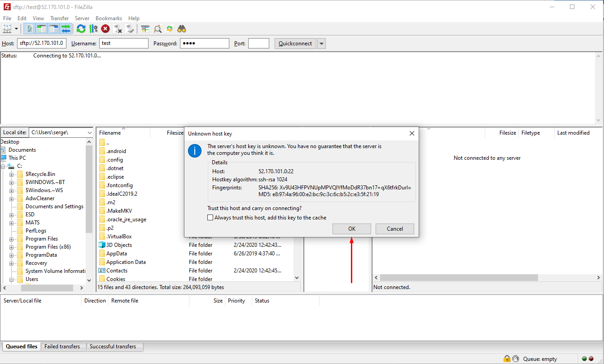The width and height of the screenshot is (604, 364).
Task: Cancel the Unknown host key dialog
Action: tap(394, 229)
